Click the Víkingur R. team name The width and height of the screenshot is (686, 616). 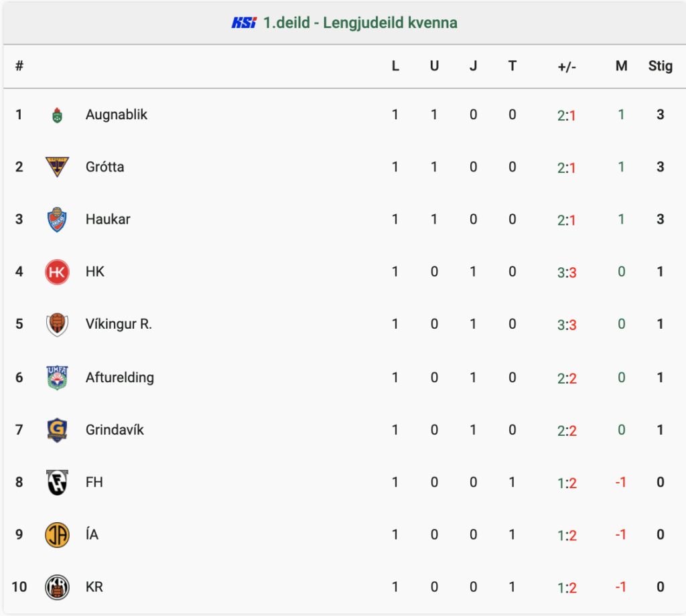[119, 324]
